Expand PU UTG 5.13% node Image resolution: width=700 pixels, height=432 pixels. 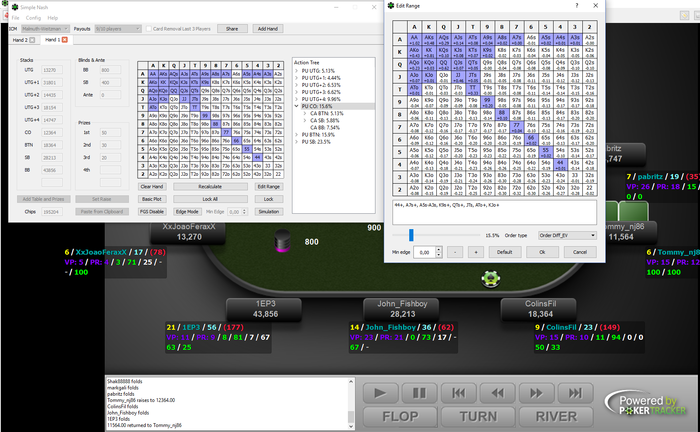click(x=296, y=71)
